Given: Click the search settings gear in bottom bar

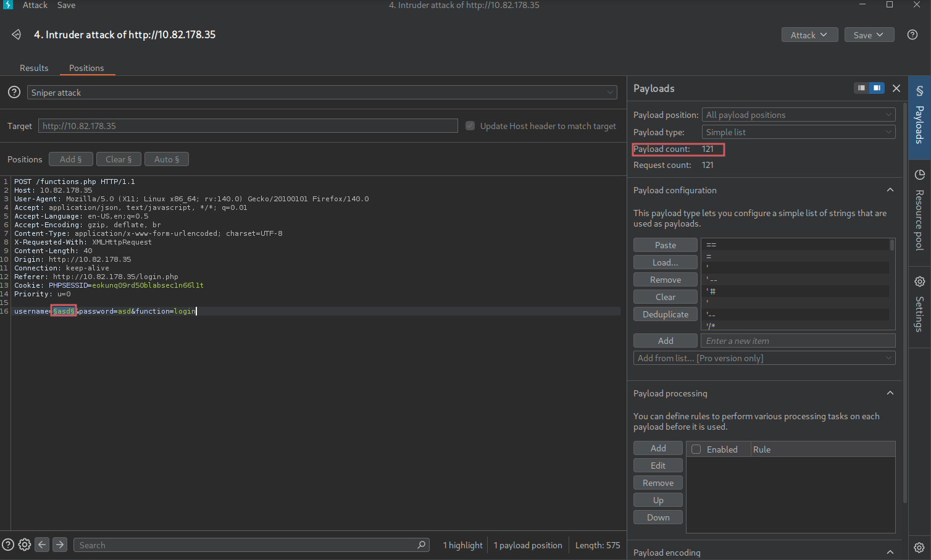Looking at the screenshot, I should point(25,545).
